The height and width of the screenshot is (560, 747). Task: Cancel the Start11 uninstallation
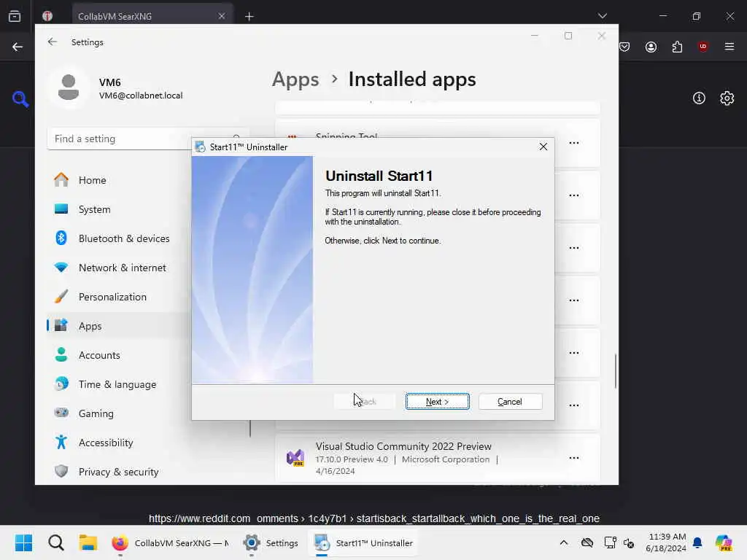pos(510,402)
